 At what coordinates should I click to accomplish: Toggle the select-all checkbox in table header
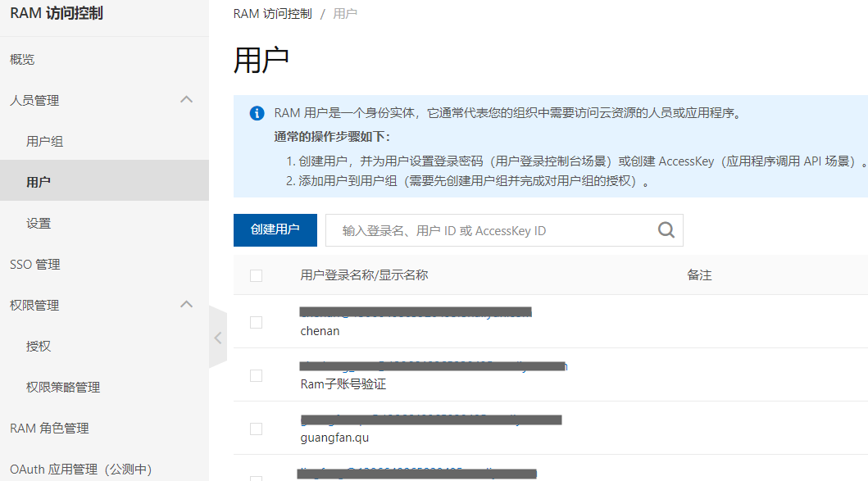coord(256,275)
